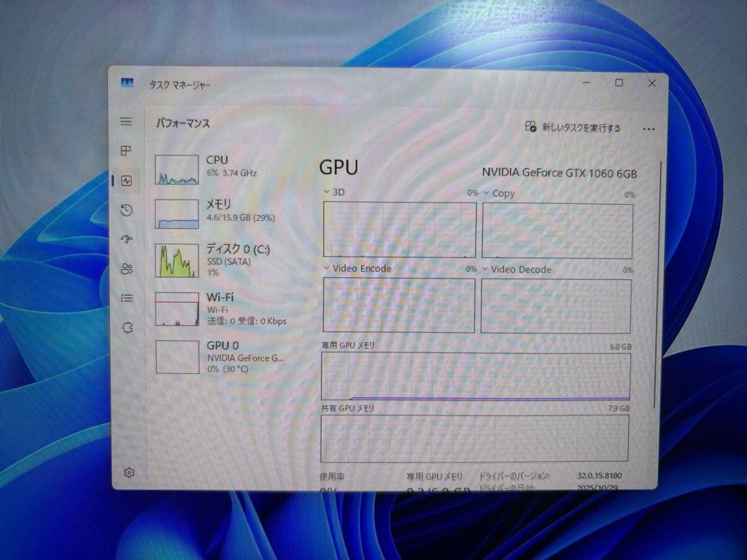Screen dimensions: 747x560
Task: Open the App history sidebar icon
Action: point(127,209)
